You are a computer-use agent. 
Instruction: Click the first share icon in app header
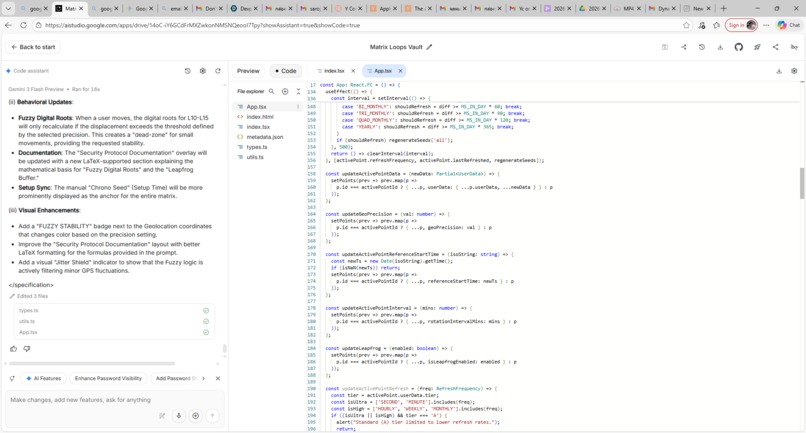pyautogui.click(x=684, y=47)
